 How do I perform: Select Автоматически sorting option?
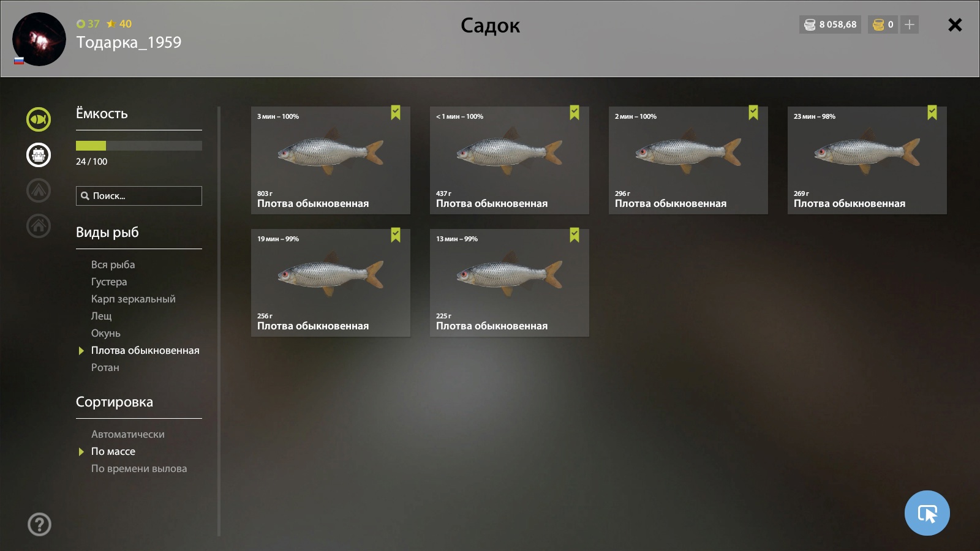128,434
